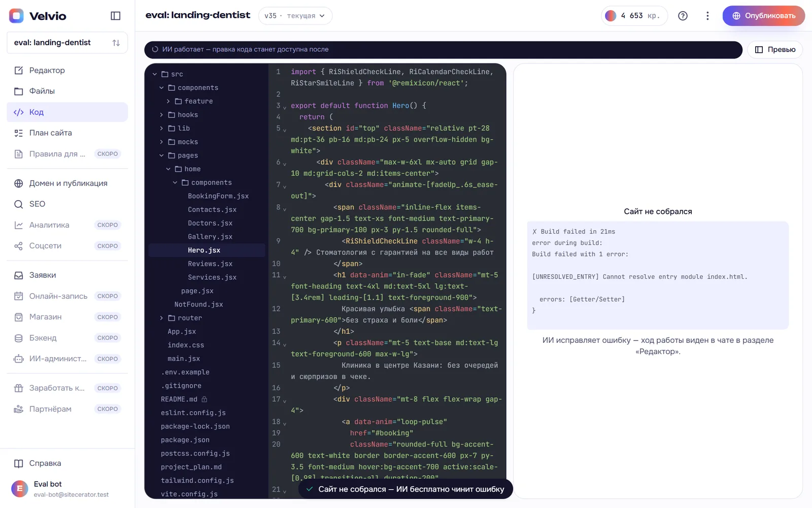Open package.json file

(185, 440)
